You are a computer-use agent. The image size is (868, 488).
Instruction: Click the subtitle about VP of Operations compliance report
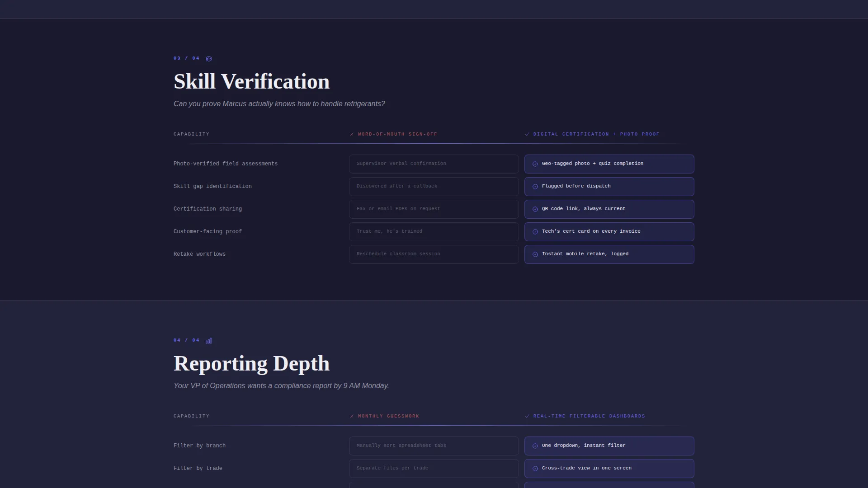[281, 386]
